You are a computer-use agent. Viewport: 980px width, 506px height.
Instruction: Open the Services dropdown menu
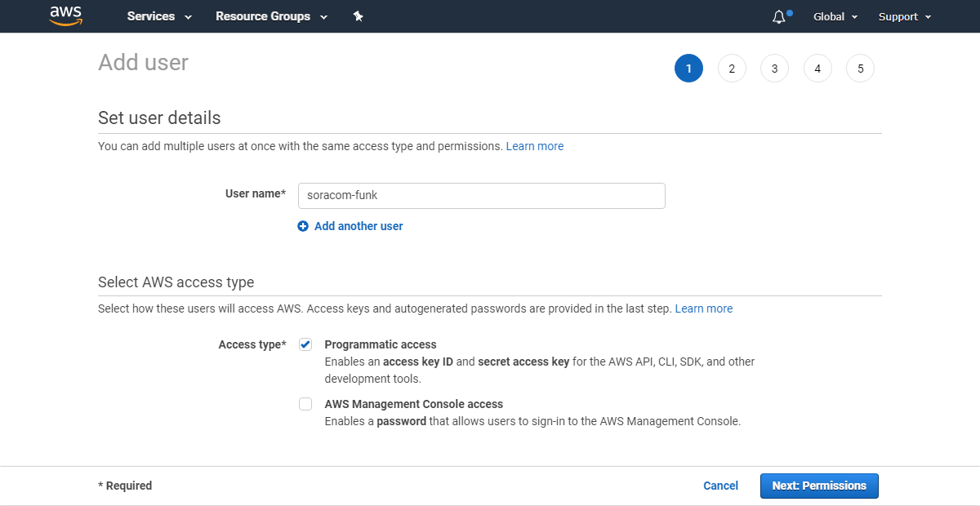tap(159, 16)
